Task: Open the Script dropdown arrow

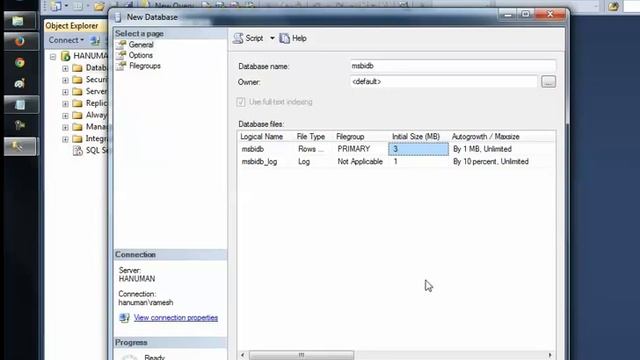Action: pos(272,38)
